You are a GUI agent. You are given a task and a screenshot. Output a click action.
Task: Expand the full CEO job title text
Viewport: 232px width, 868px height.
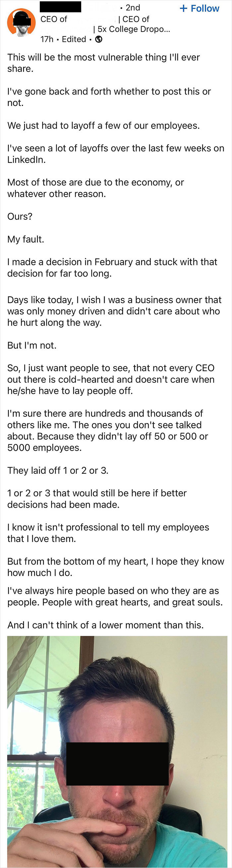[53, 19]
